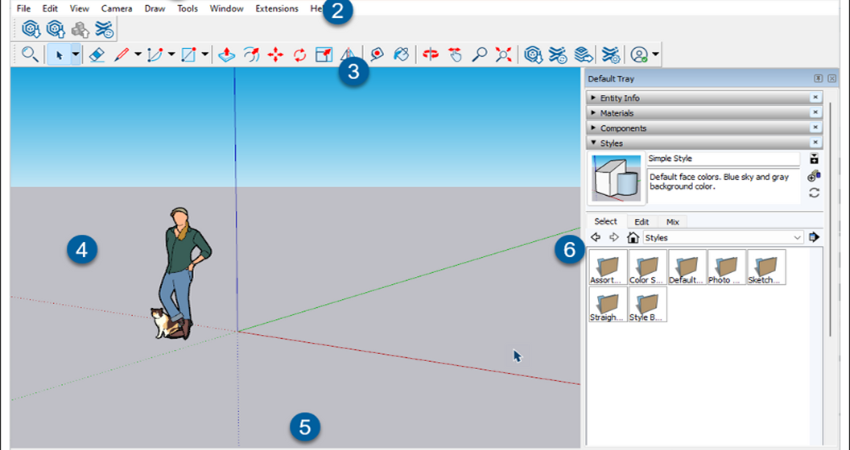Select the Pan hand tool
Image resolution: width=850 pixels, height=450 pixels.
tap(455, 54)
